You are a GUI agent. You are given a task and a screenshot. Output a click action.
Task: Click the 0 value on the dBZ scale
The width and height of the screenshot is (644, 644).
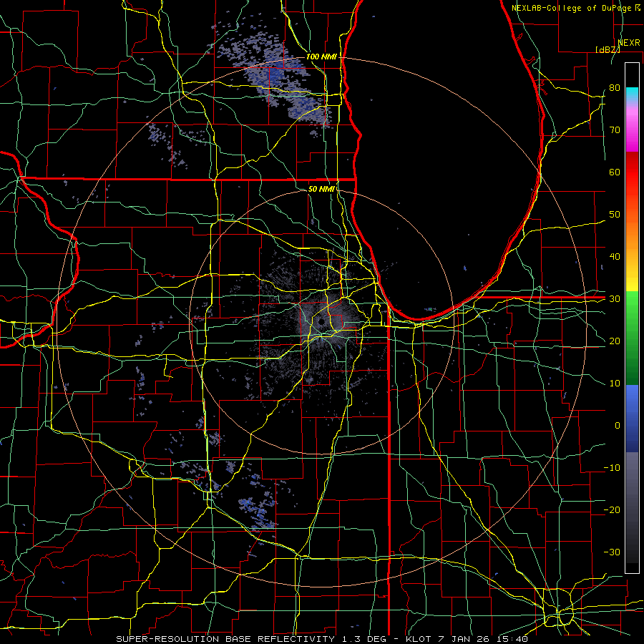618,426
